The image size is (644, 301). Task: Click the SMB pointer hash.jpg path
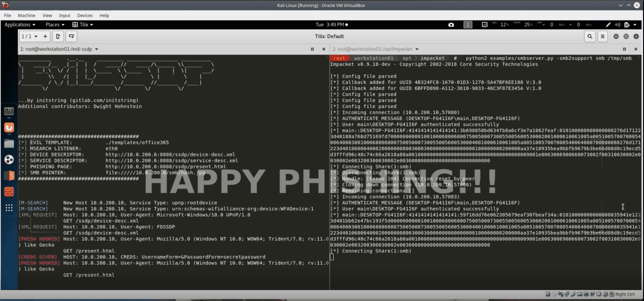(155, 173)
